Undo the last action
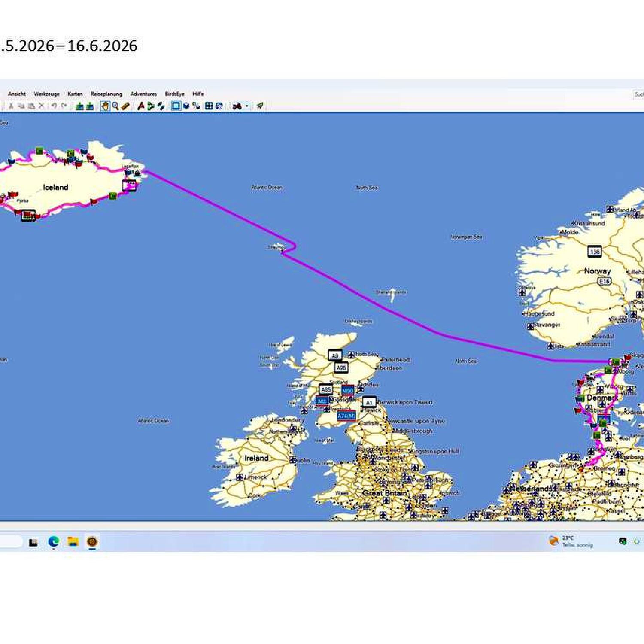Image resolution: width=644 pixels, height=644 pixels. [x=54, y=106]
